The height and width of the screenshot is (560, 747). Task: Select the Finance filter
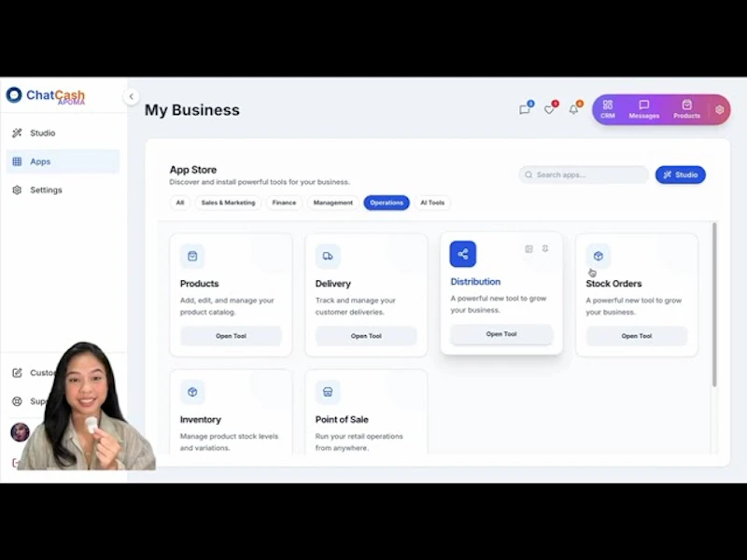click(284, 203)
